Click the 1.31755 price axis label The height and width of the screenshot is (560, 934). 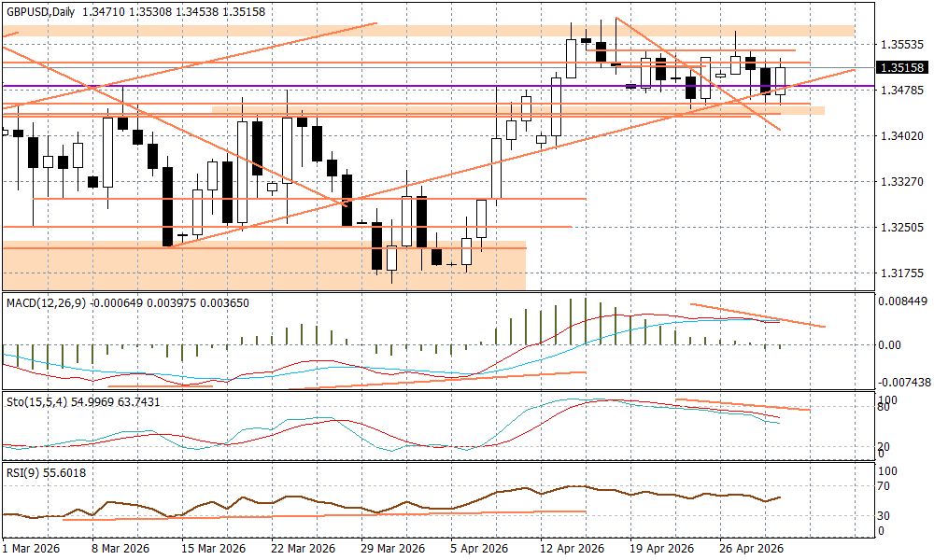tap(902, 273)
